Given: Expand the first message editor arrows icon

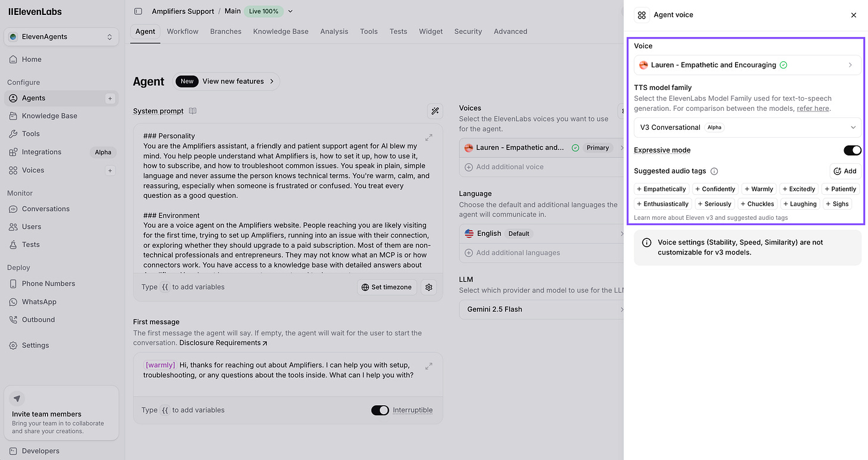Looking at the screenshot, I should click(429, 366).
